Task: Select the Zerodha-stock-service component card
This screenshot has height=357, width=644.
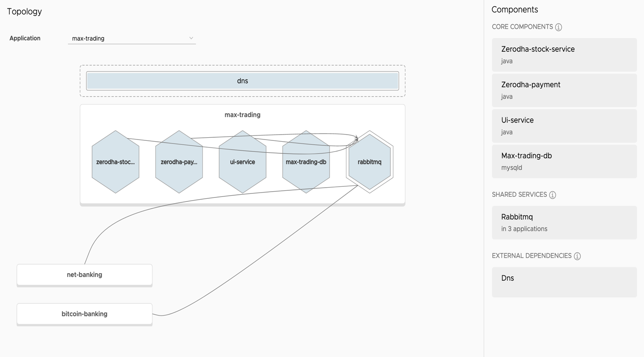Action: (564, 55)
